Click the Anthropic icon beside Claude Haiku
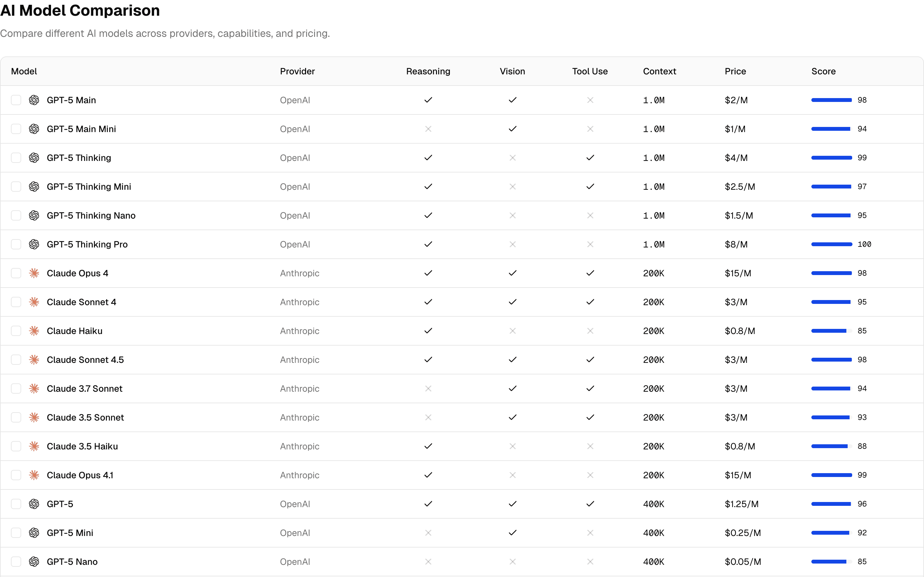 34,331
